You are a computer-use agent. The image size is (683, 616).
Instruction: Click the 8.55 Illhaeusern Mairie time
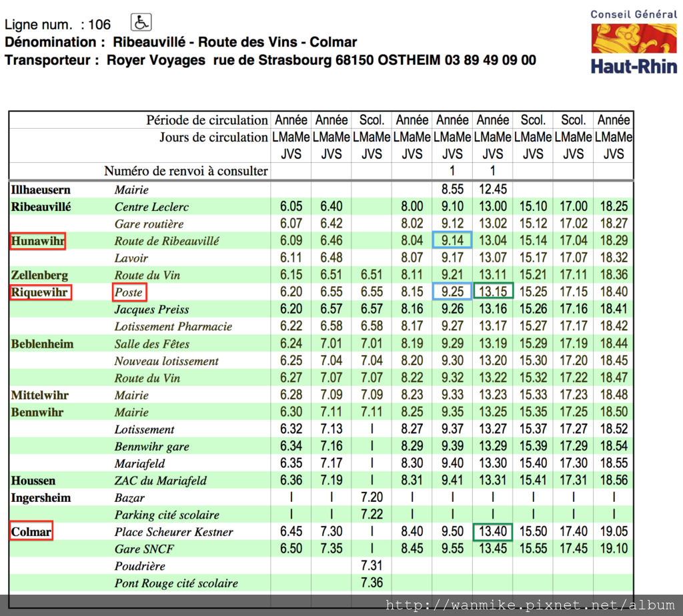pos(452,189)
